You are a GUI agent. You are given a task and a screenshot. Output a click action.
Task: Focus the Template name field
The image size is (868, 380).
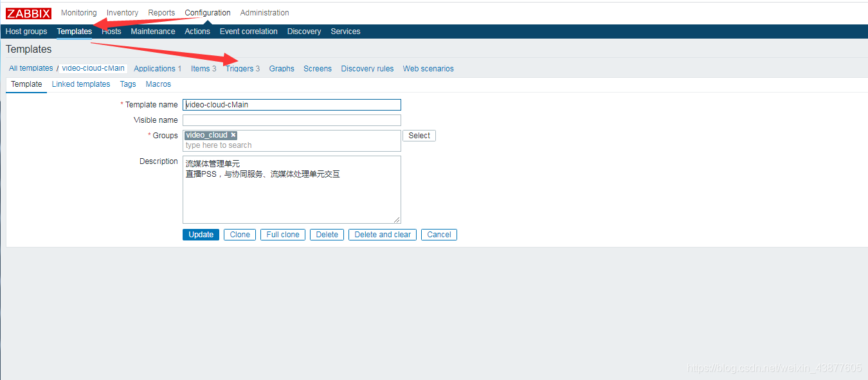click(x=292, y=105)
